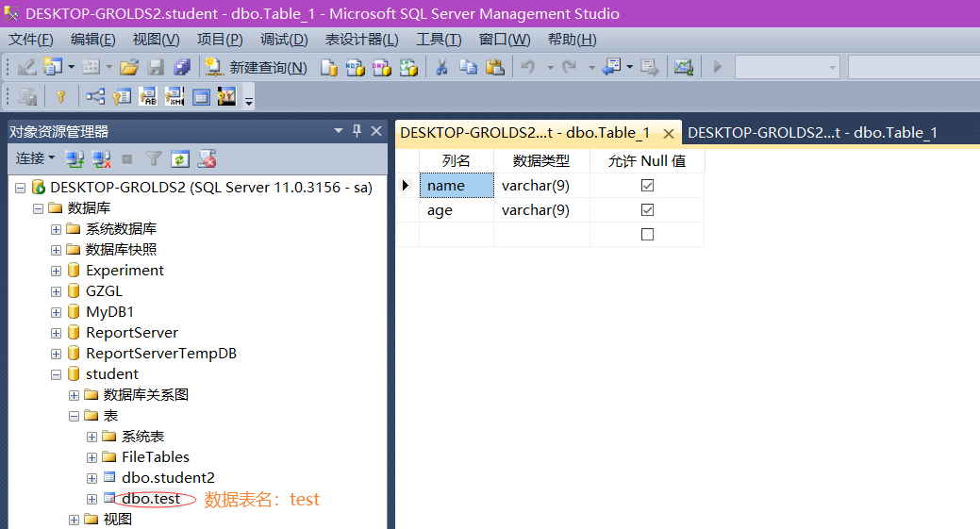Screen dimensions: 980x529
Task: Click the Manage Check Constraints icon
Action: tap(201, 97)
